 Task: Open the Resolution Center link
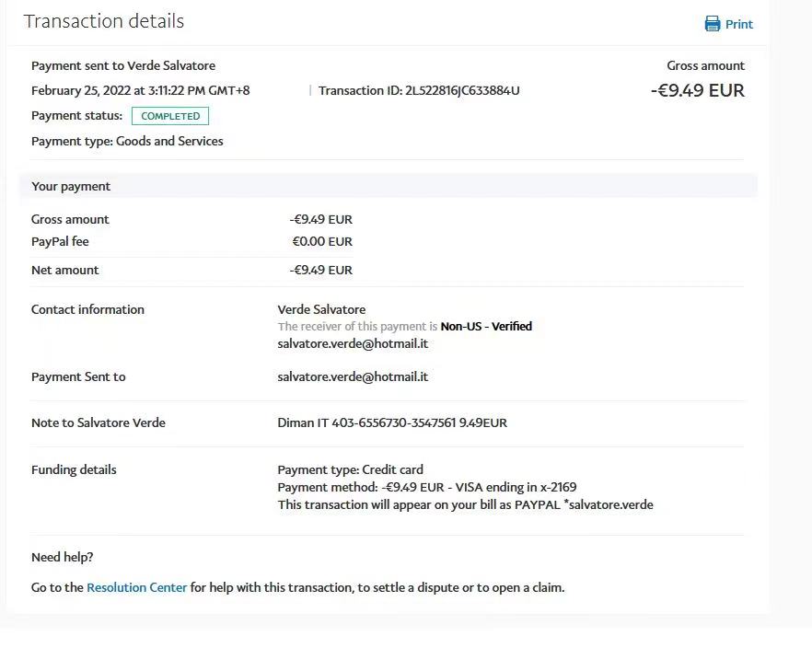136,587
